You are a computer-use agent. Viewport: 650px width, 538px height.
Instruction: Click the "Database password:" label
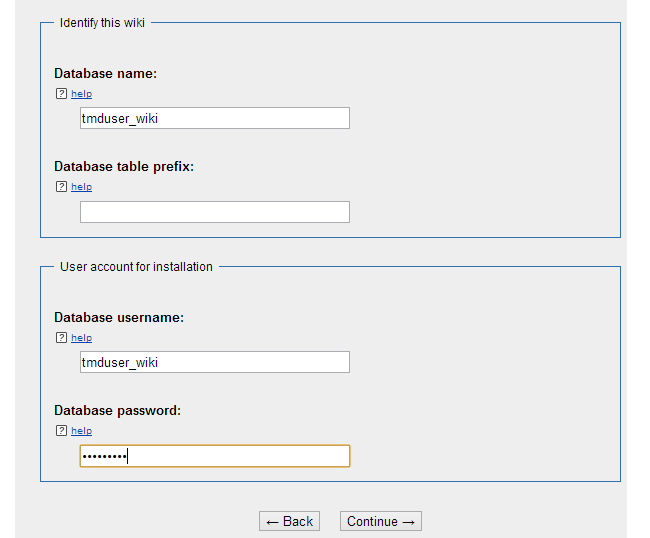[x=117, y=410]
